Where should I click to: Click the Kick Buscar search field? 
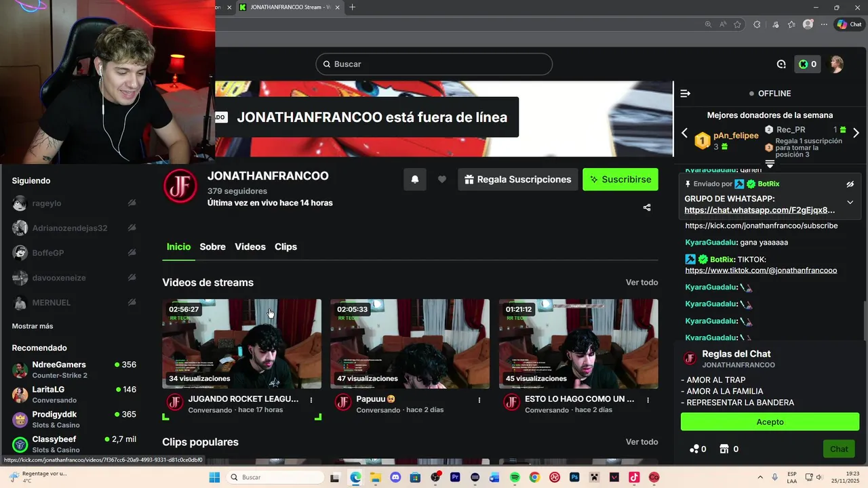[x=434, y=64]
